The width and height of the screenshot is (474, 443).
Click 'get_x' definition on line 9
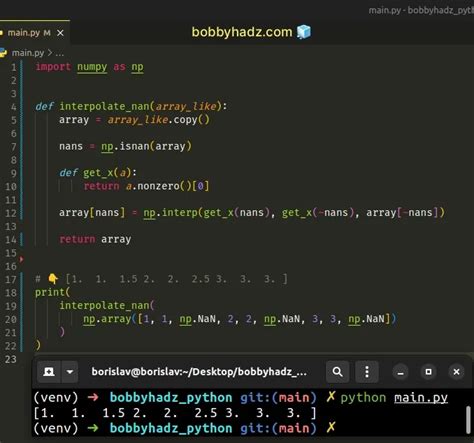coord(98,173)
